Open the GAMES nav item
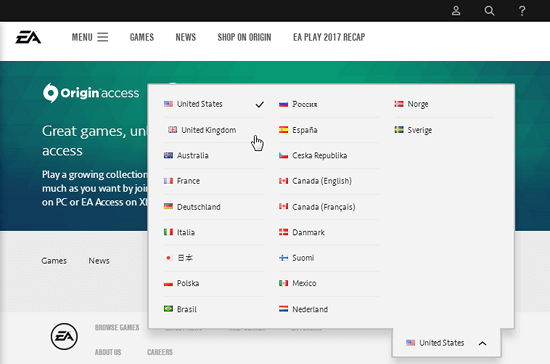 tap(142, 37)
